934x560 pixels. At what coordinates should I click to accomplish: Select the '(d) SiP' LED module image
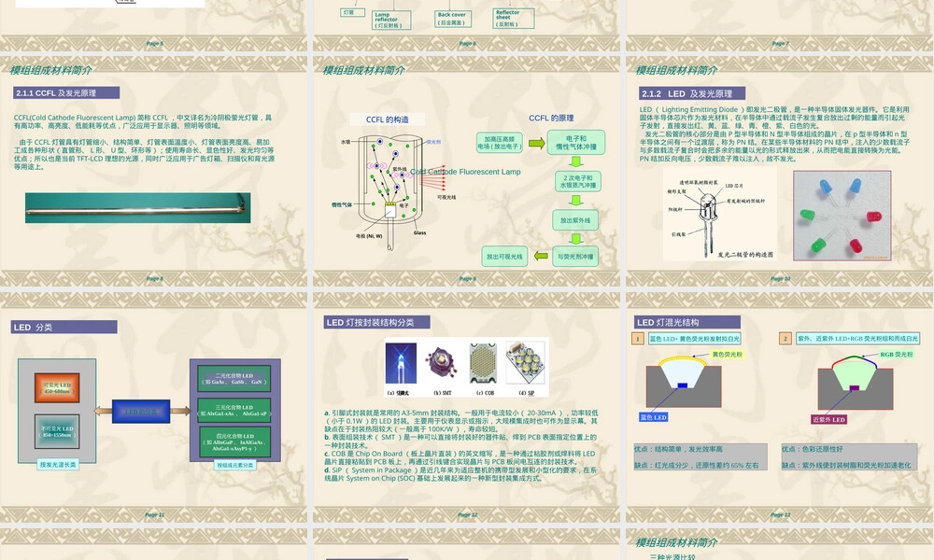click(525, 364)
